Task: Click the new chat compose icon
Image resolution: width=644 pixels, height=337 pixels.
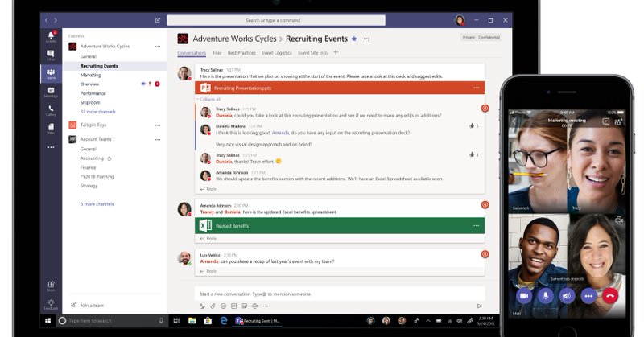Action: point(157,20)
